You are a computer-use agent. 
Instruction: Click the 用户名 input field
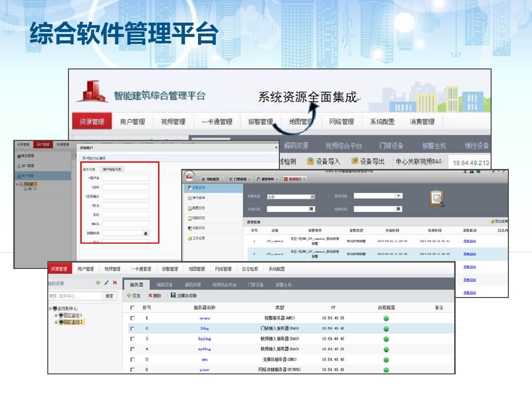click(x=126, y=178)
